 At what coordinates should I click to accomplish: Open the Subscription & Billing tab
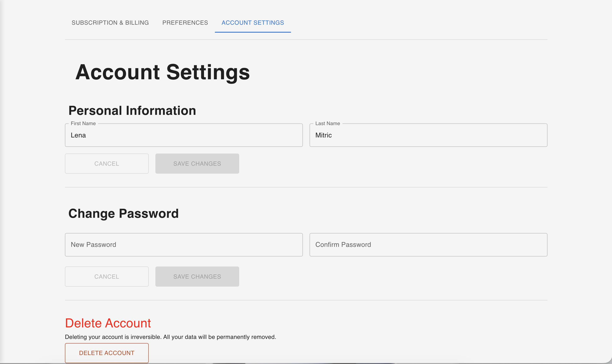coord(110,23)
